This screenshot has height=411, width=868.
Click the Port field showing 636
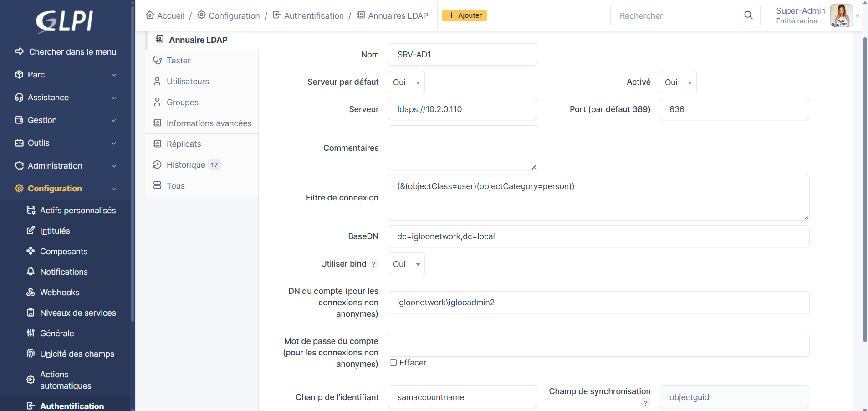pyautogui.click(x=734, y=109)
